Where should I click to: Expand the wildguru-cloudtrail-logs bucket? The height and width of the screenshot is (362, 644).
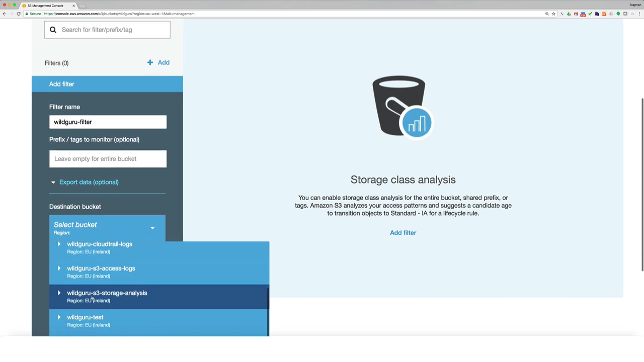[x=59, y=244]
